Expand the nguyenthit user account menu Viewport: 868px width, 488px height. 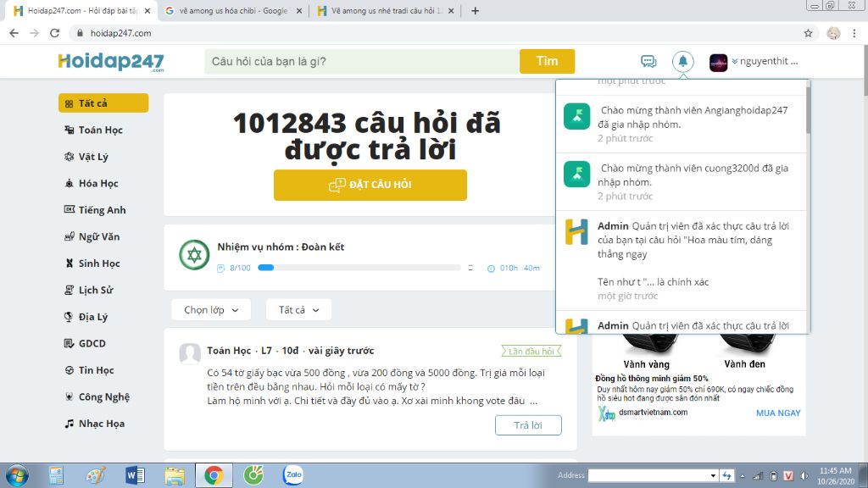[x=765, y=61]
